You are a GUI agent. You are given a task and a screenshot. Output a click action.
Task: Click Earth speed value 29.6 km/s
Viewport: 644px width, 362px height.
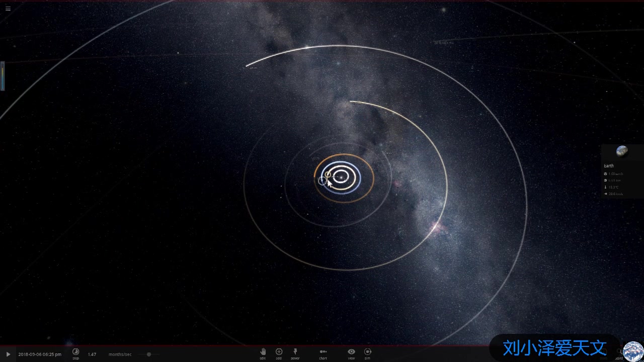pyautogui.click(x=616, y=194)
